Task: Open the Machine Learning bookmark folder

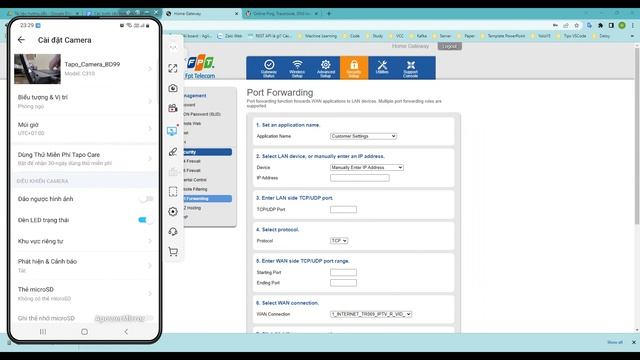Action: coord(318,36)
